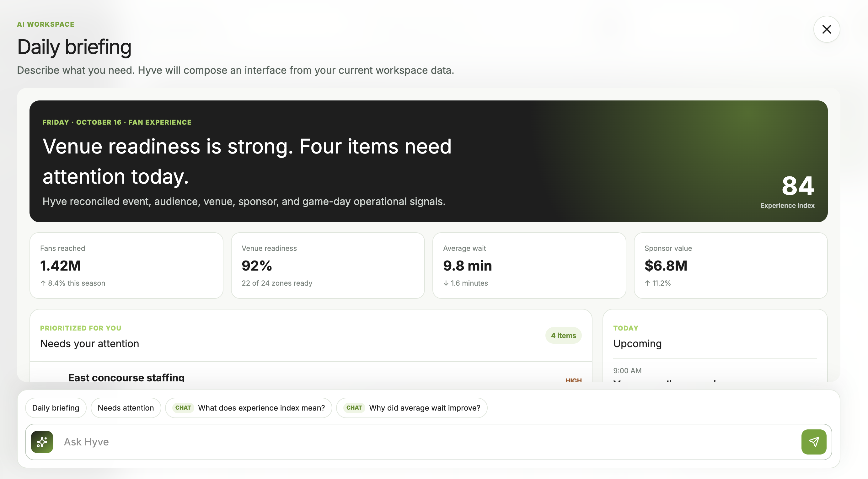The width and height of the screenshot is (868, 479).
Task: Click the Friday October 16 Fan Experience label
Action: point(117,122)
